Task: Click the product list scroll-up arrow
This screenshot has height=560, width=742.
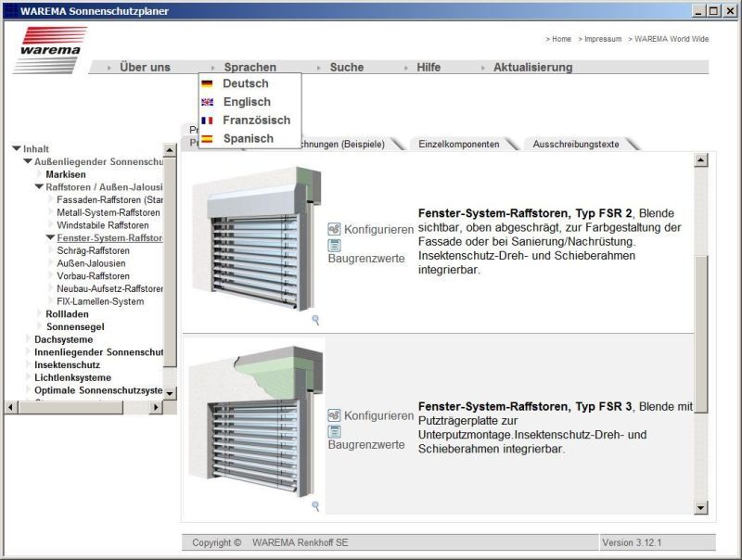Action: pyautogui.click(x=701, y=159)
